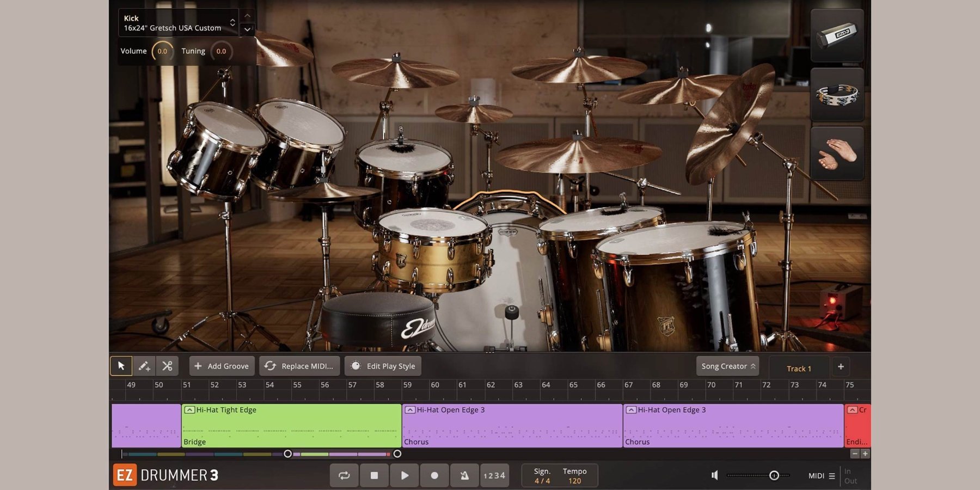Select the scissors cut tool
This screenshot has width=980, height=490.
pos(167,366)
